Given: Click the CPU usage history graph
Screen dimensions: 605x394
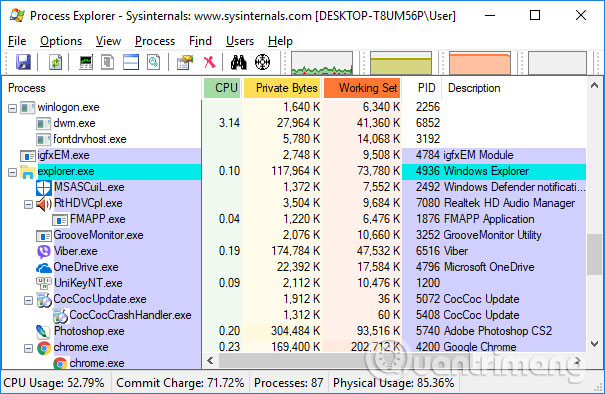Looking at the screenshot, I should [322, 63].
